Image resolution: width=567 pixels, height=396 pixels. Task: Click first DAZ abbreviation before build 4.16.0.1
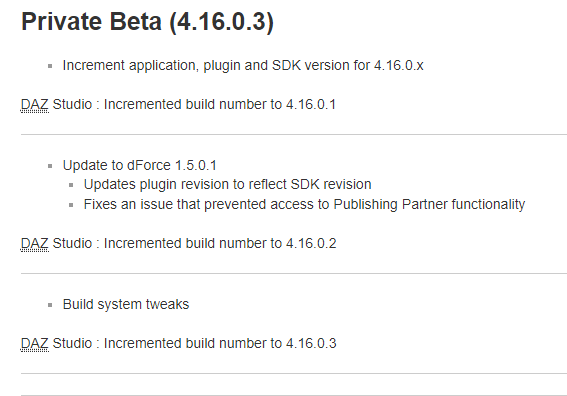coord(35,105)
